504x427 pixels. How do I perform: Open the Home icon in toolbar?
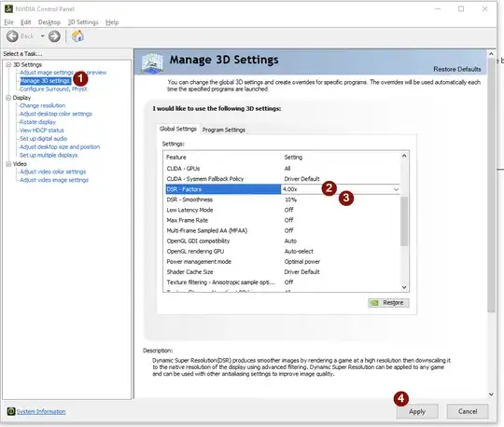click(x=77, y=36)
